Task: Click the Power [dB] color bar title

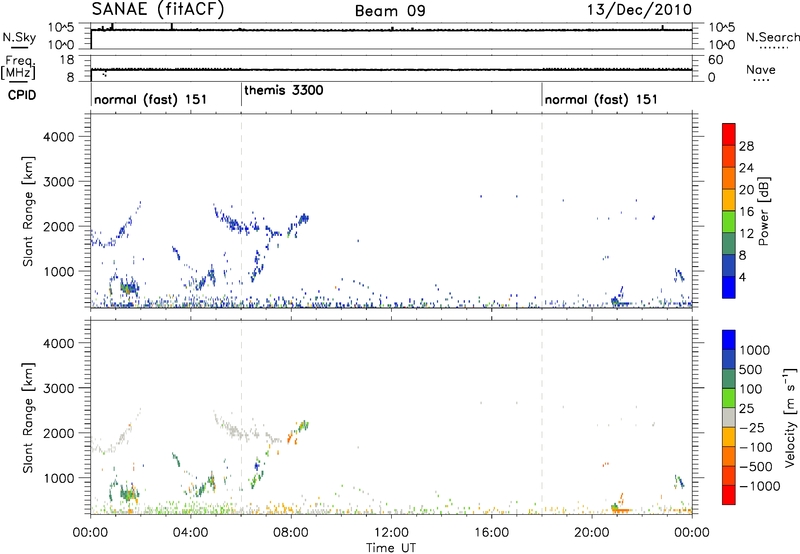Action: [x=764, y=211]
